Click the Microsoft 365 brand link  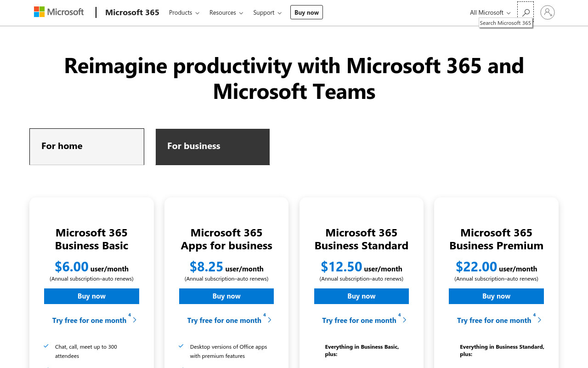132,12
